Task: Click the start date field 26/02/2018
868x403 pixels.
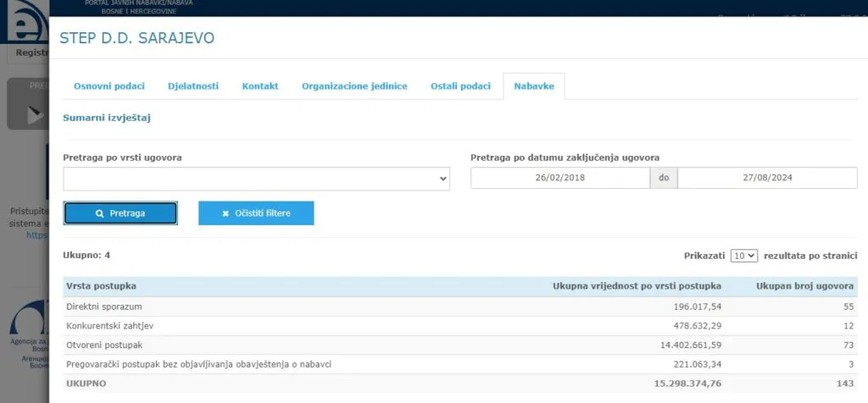Action: point(560,178)
